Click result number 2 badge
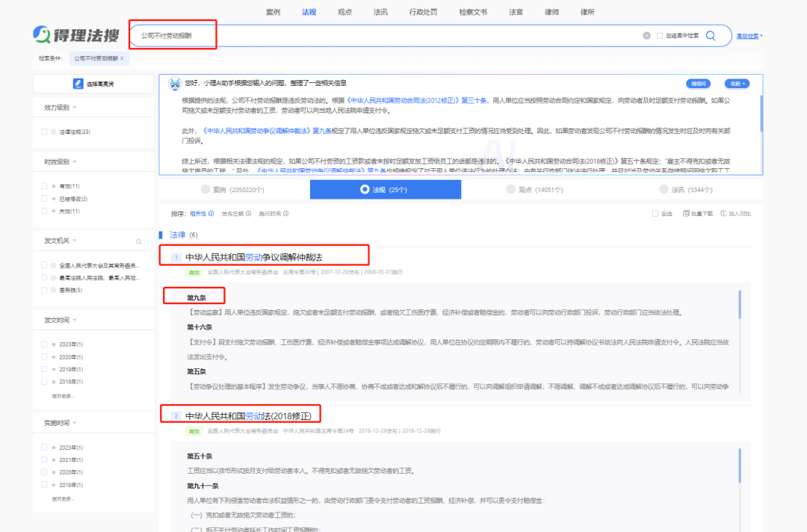 (176, 416)
